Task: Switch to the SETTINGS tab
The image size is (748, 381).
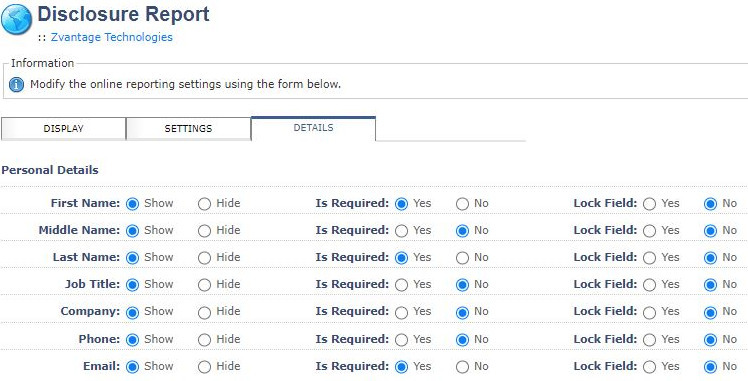Action: pos(188,129)
